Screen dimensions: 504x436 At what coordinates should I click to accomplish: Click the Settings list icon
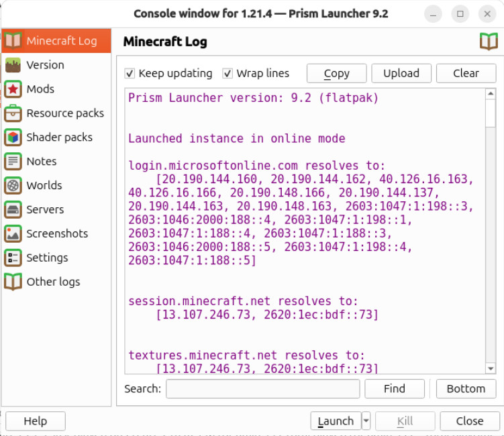tap(13, 258)
